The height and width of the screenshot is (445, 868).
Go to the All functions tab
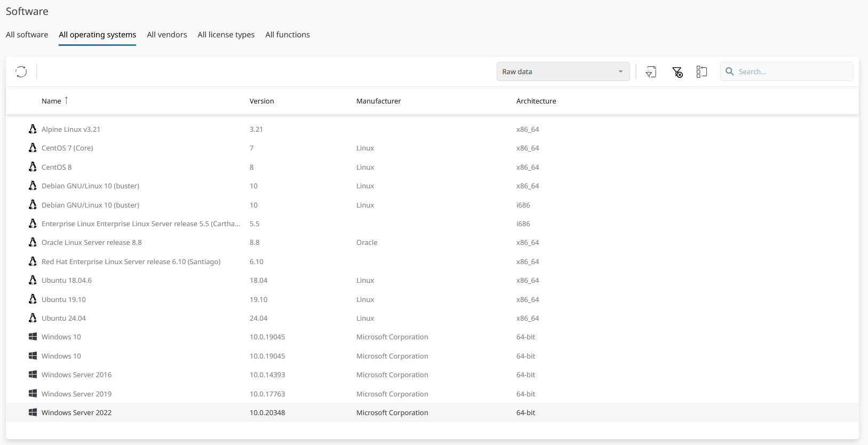point(288,35)
